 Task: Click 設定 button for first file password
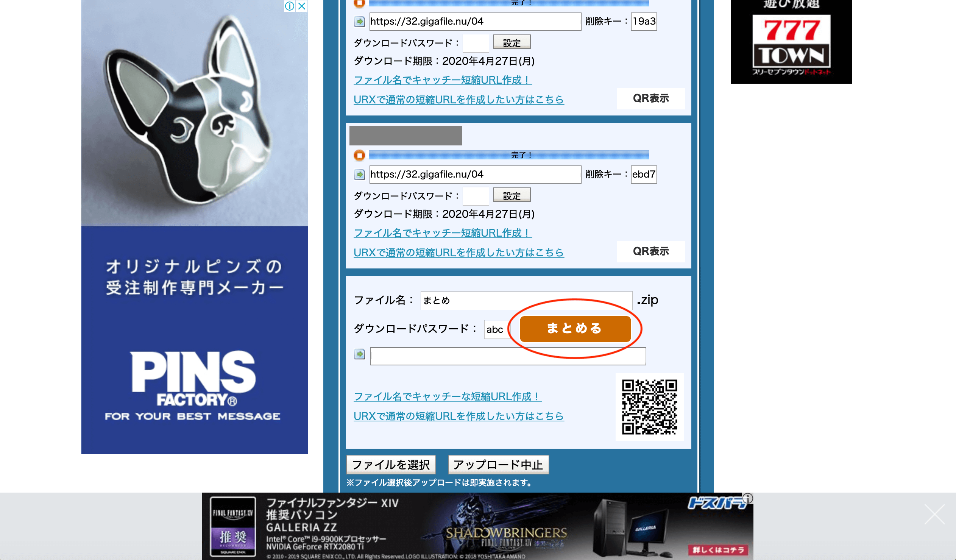coord(511,43)
